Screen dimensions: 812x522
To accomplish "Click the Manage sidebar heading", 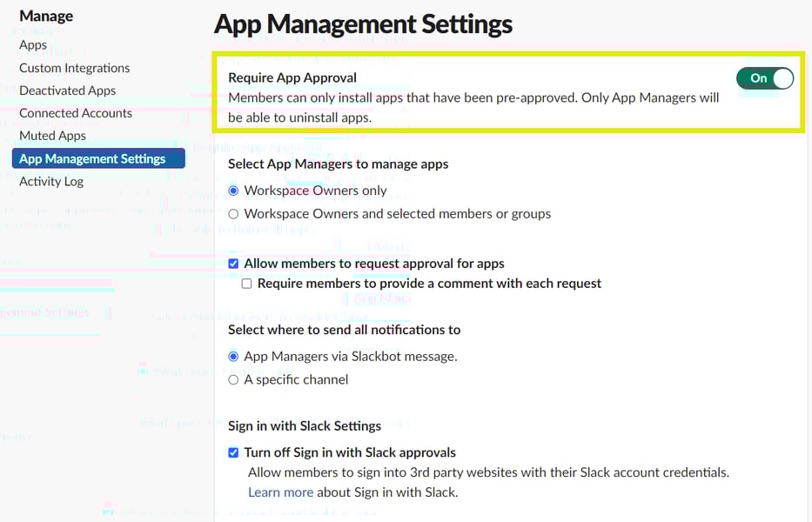I will [x=46, y=16].
